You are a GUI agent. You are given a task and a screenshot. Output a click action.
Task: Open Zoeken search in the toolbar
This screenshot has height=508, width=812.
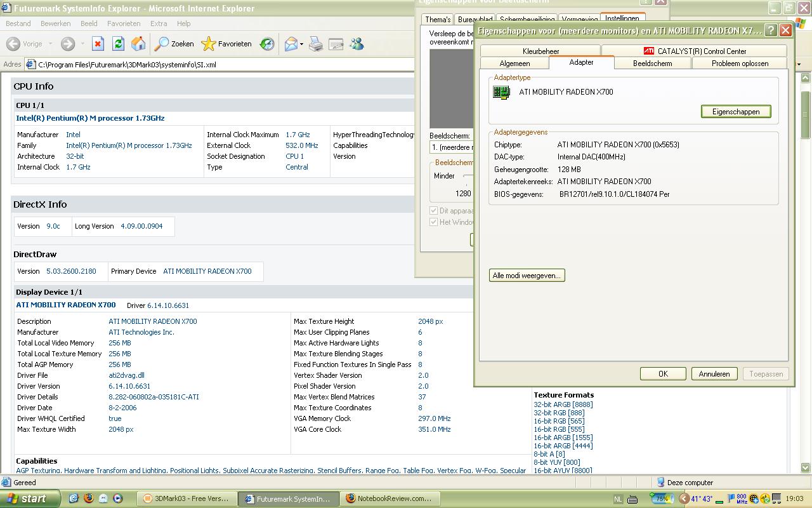pyautogui.click(x=174, y=44)
